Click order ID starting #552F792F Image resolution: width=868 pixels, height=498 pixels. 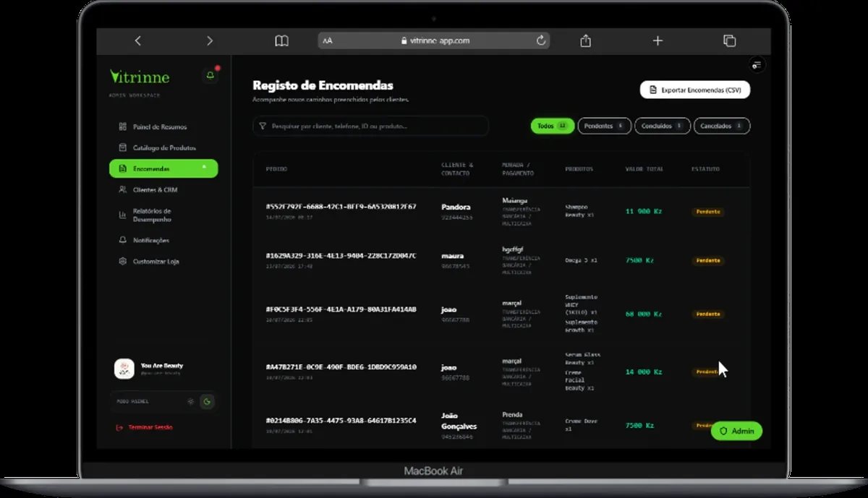341,207
